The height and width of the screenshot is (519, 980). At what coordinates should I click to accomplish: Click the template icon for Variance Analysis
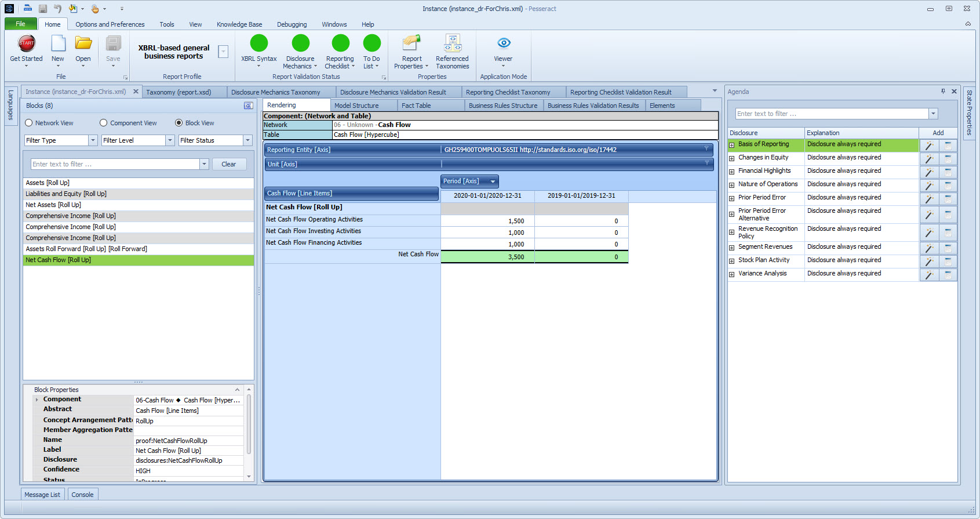[948, 275]
